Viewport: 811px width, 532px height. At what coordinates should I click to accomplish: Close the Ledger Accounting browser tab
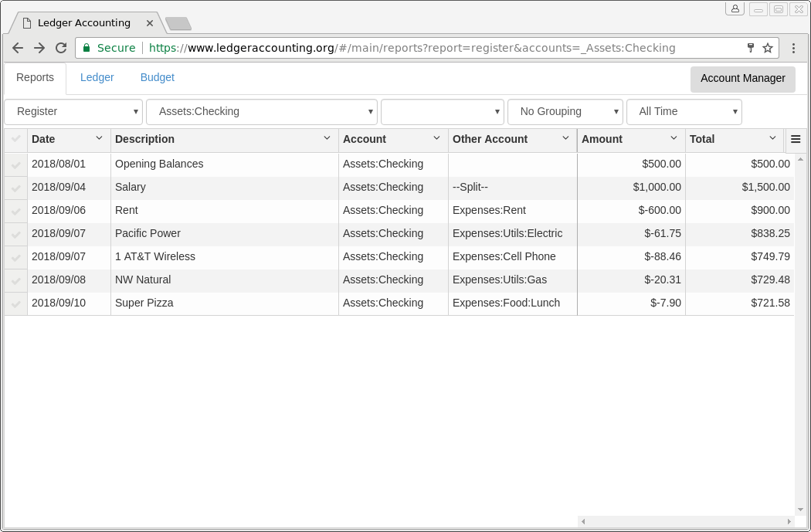click(150, 23)
